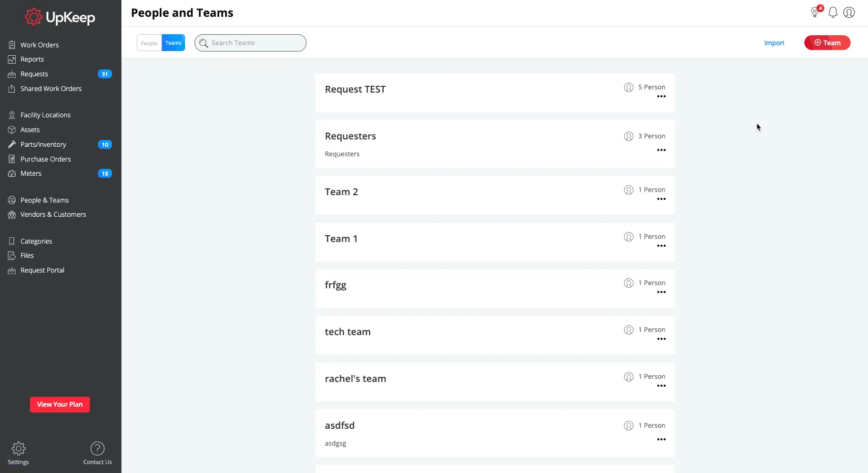Image resolution: width=868 pixels, height=473 pixels.
Task: Click the Import link
Action: pos(774,43)
